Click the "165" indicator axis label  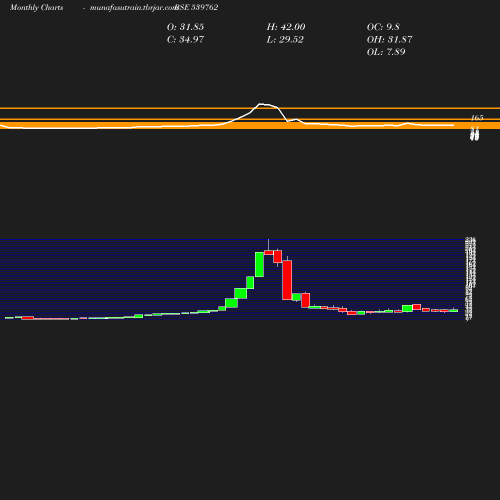coord(477,118)
